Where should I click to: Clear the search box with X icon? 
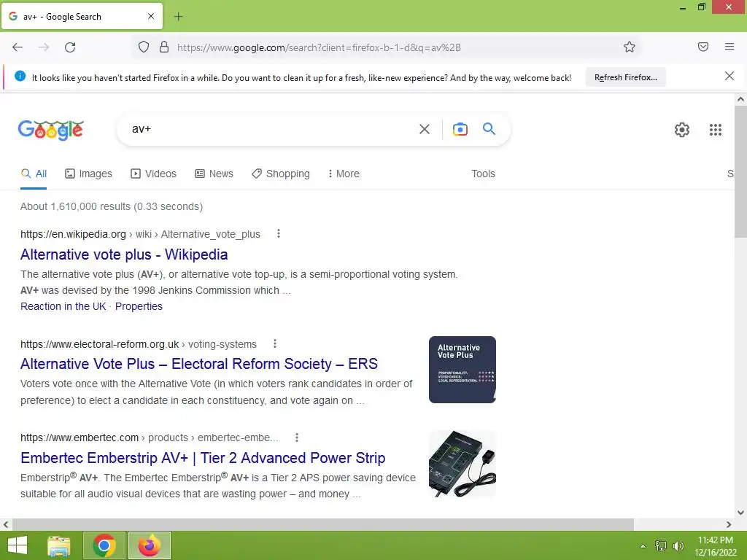tap(425, 129)
